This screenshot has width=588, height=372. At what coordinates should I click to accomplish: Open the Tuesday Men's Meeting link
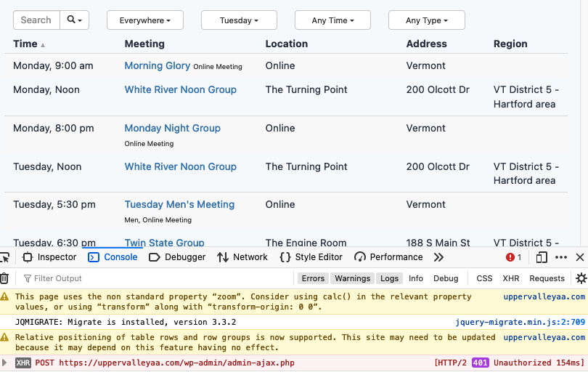click(x=179, y=205)
